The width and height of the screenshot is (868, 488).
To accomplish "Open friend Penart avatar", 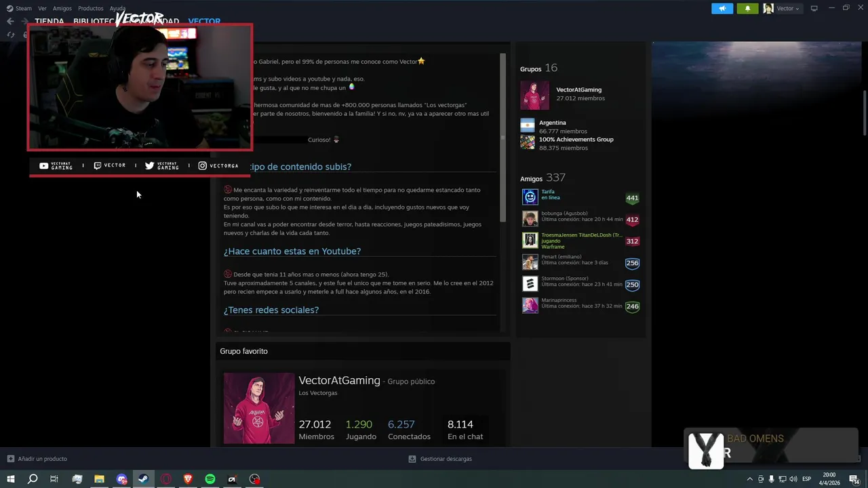I will point(530,262).
